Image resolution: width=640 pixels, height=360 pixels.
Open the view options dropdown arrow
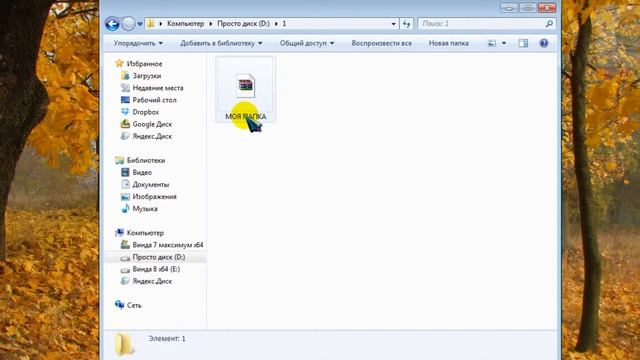tap(504, 43)
